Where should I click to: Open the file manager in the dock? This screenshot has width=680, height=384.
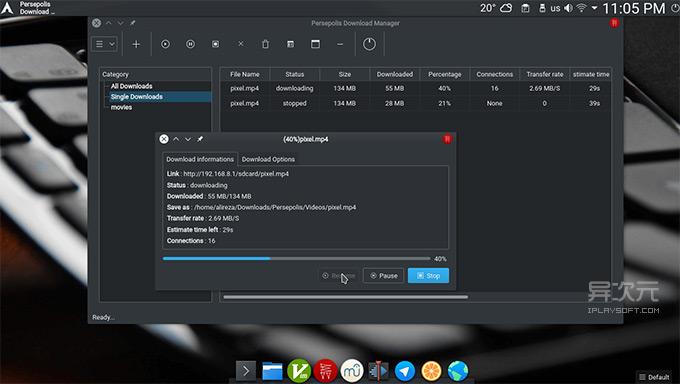[272, 371]
